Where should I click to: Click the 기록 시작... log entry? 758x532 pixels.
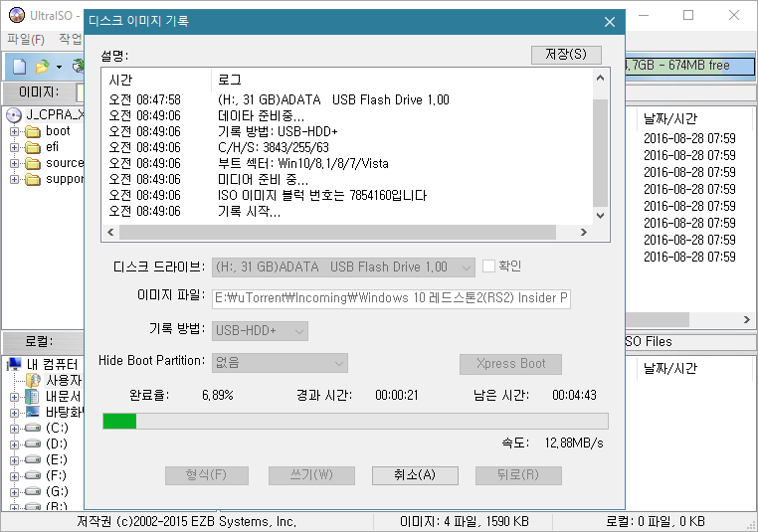pos(249,212)
